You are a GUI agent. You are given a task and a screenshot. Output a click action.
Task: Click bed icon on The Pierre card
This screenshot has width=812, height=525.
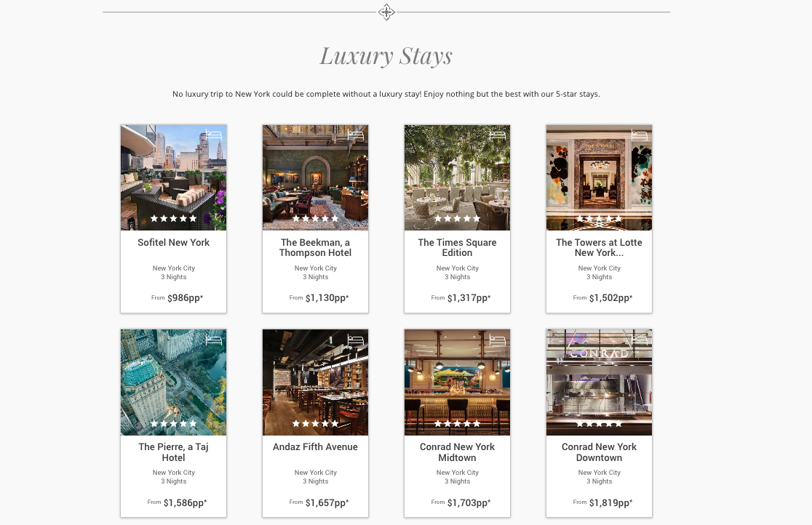(214, 340)
